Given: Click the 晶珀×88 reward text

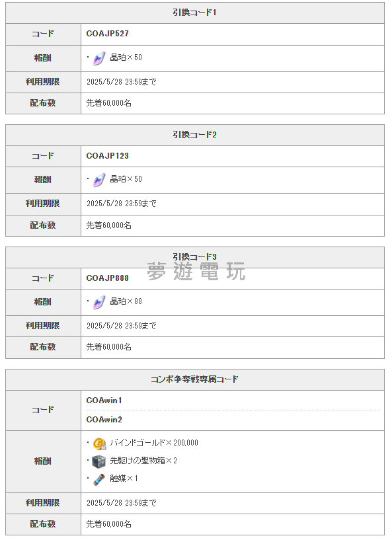Looking at the screenshot, I should coord(126,301).
